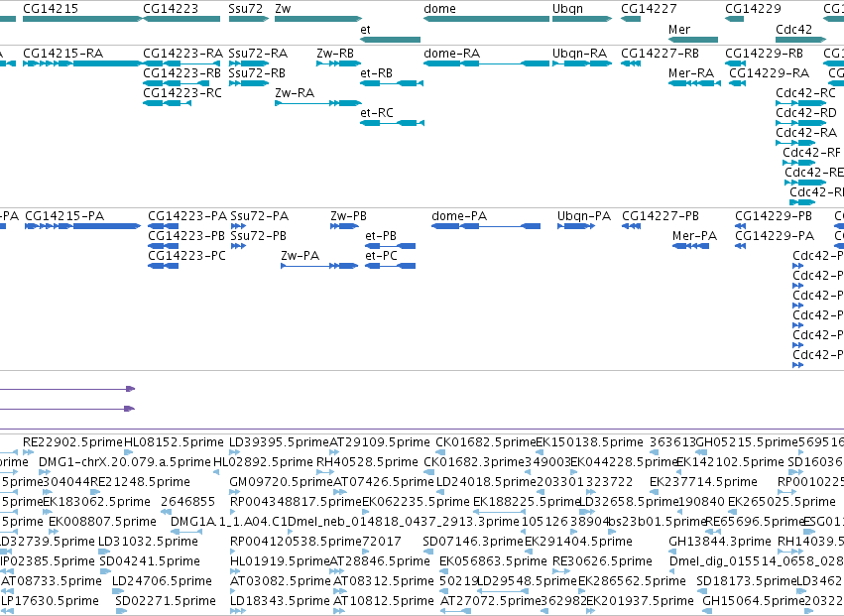
Task: Click the Cdc42-RD transcript label
Action: click(x=806, y=113)
